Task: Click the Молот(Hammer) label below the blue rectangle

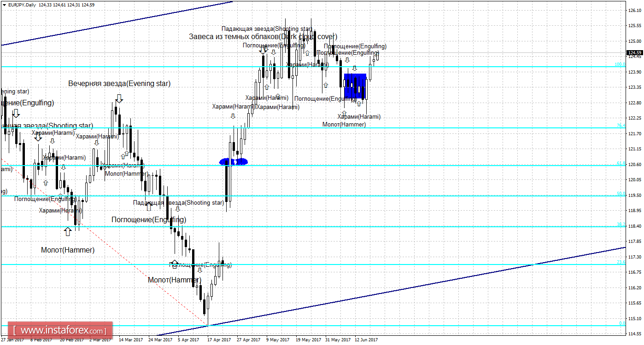Action: (x=344, y=124)
